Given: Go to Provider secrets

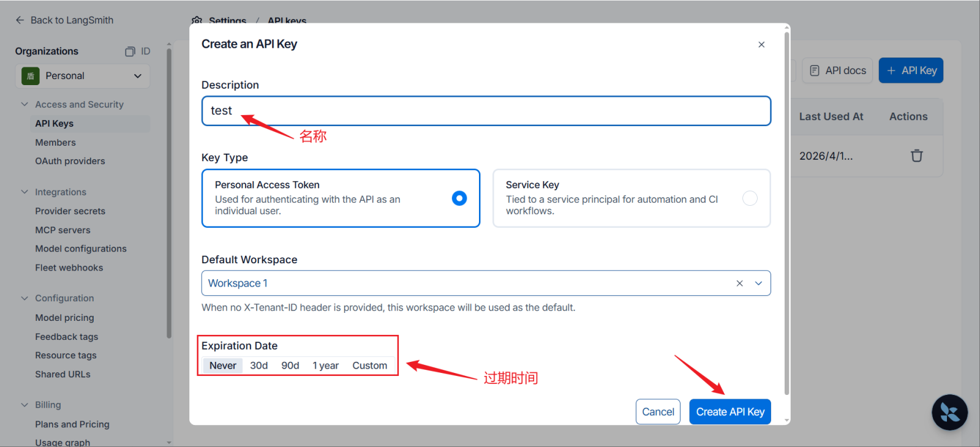Looking at the screenshot, I should [70, 211].
